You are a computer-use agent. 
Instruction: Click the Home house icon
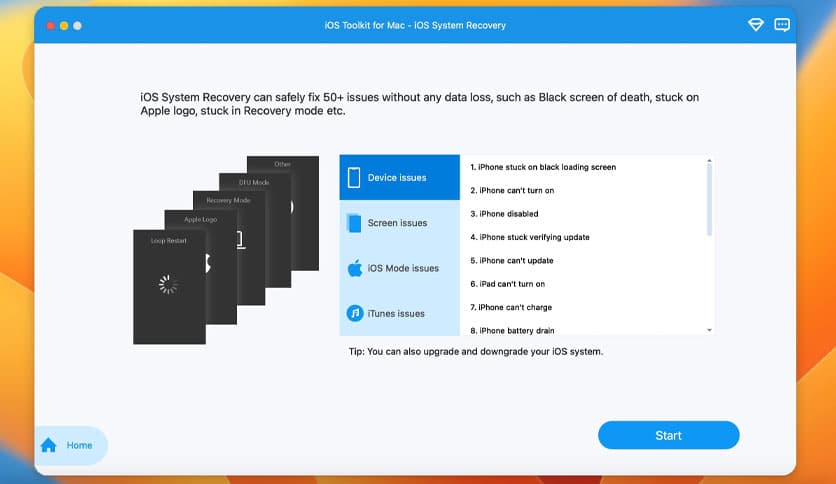(49, 445)
